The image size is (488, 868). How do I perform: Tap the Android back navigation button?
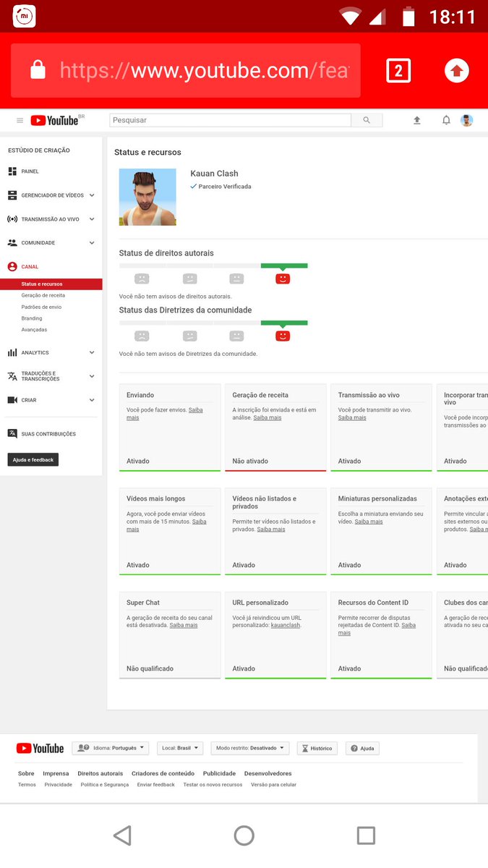pyautogui.click(x=122, y=835)
